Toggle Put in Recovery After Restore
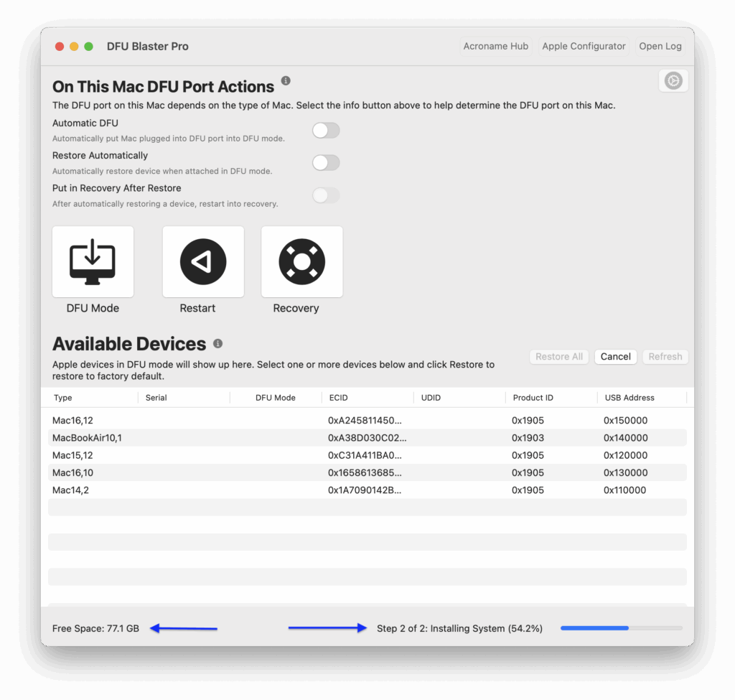This screenshot has height=700, width=735. pos(326,195)
